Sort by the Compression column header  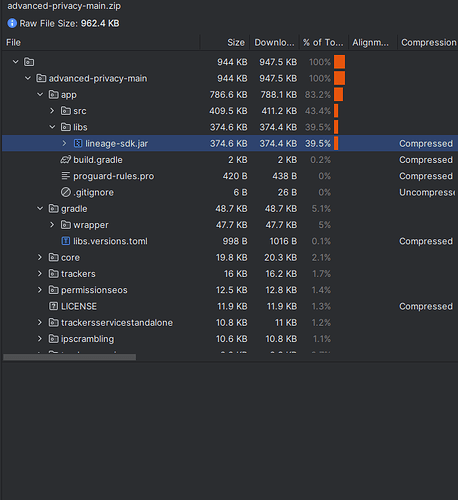(x=428, y=43)
